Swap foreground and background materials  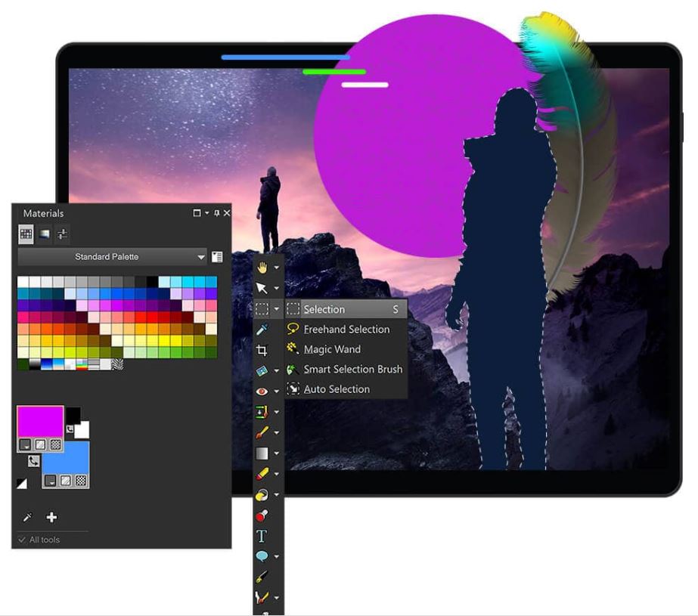click(x=35, y=461)
